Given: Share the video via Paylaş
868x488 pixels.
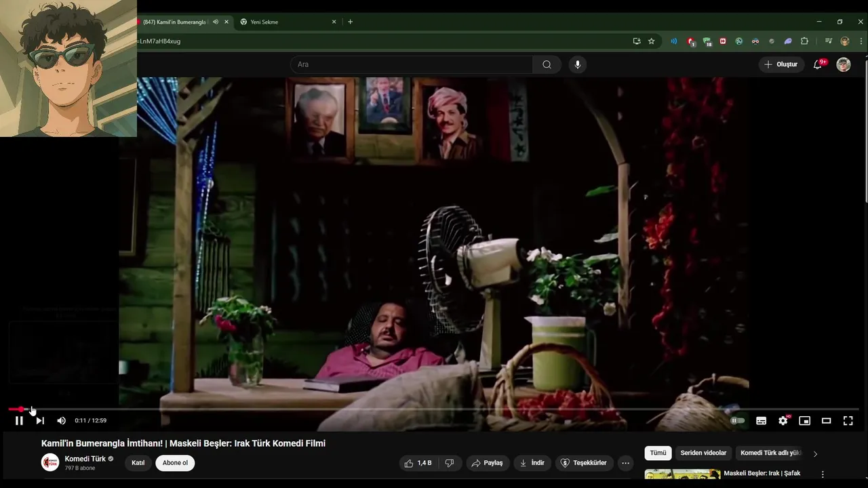Looking at the screenshot, I should (487, 463).
